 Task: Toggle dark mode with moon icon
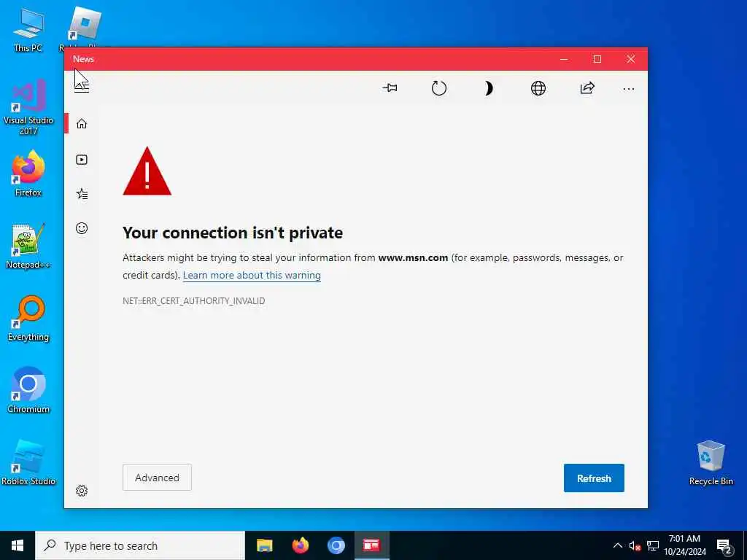tap(488, 88)
